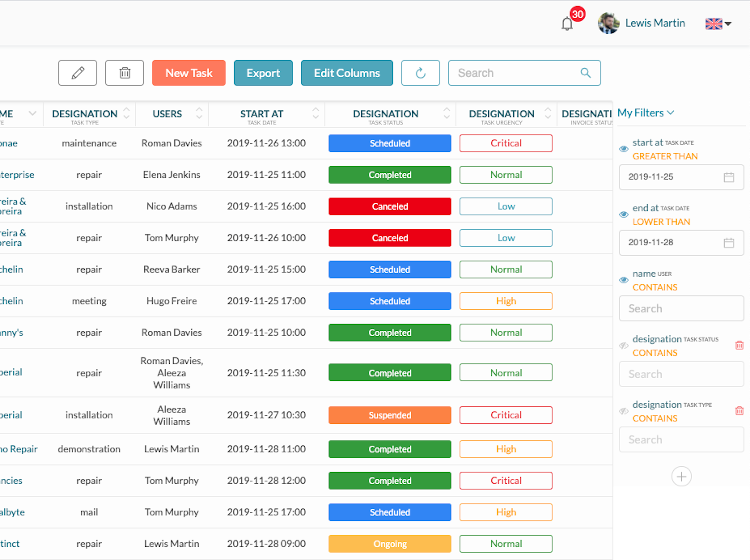Export the task list
This screenshot has width=750, height=560.
click(x=263, y=73)
